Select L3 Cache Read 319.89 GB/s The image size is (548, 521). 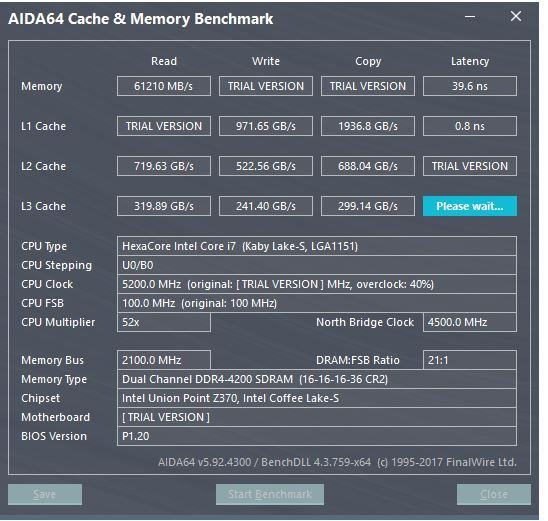[164, 206]
